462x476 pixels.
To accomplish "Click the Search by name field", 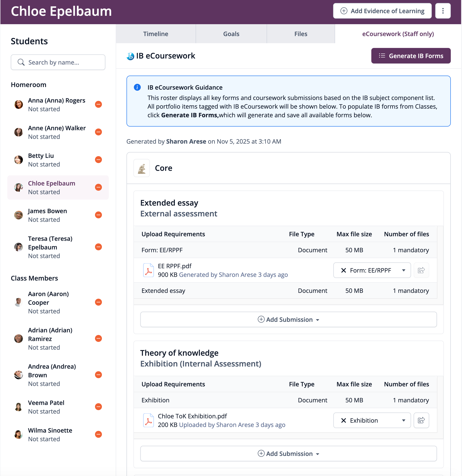I will click(58, 62).
